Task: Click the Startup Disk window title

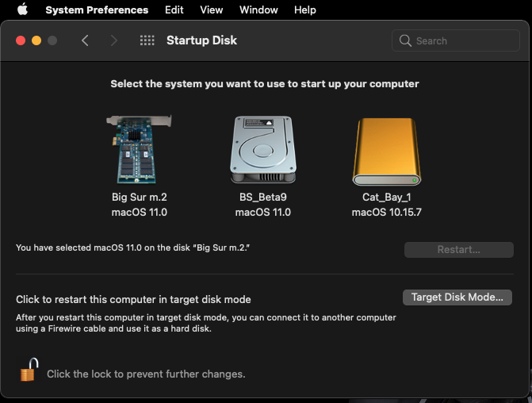Action: (201, 40)
